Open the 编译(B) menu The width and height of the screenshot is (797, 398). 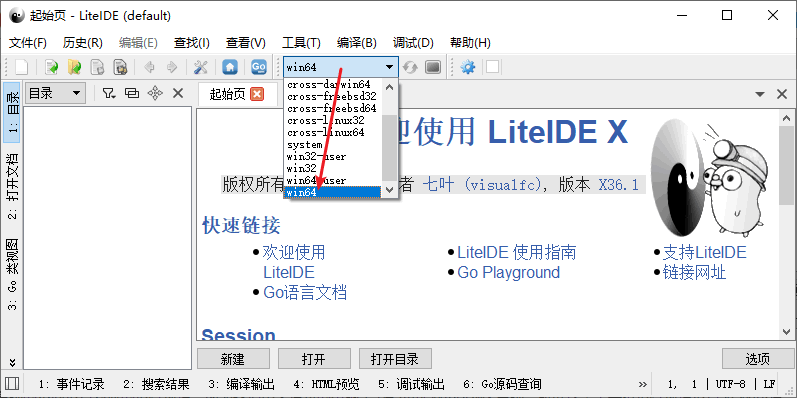(356, 43)
